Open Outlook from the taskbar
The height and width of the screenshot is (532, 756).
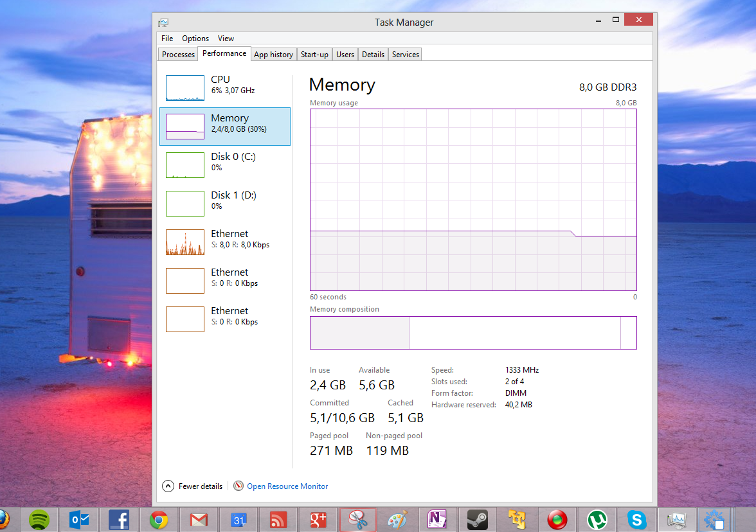coord(79,520)
